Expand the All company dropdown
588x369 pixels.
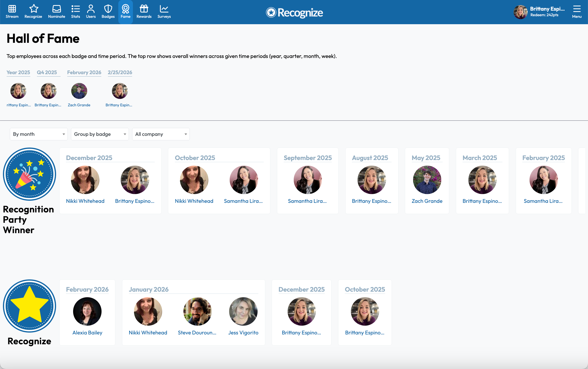(x=161, y=134)
